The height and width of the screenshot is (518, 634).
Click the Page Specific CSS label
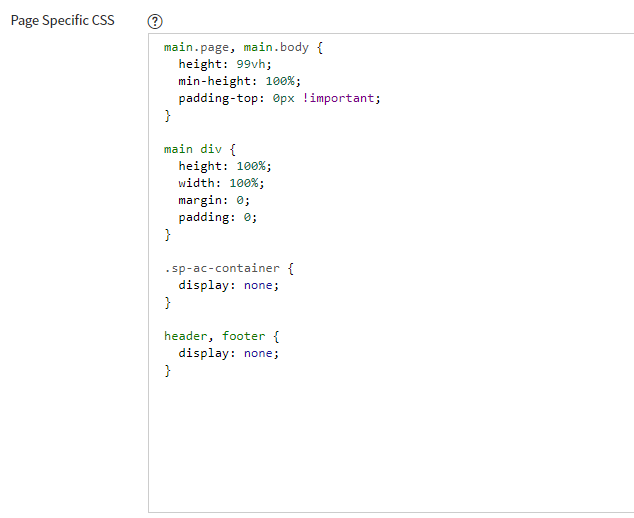(x=63, y=20)
